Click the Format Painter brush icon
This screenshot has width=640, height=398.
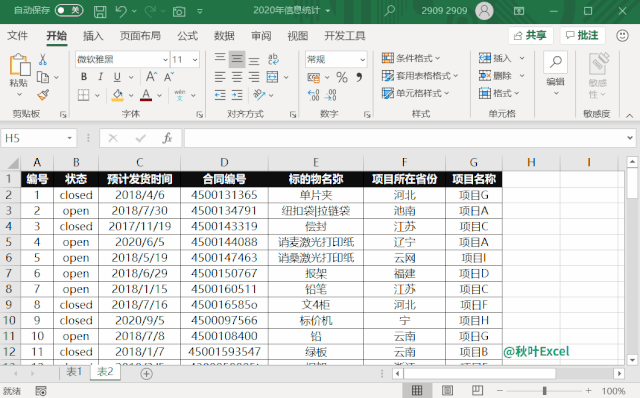pyautogui.click(x=43, y=95)
